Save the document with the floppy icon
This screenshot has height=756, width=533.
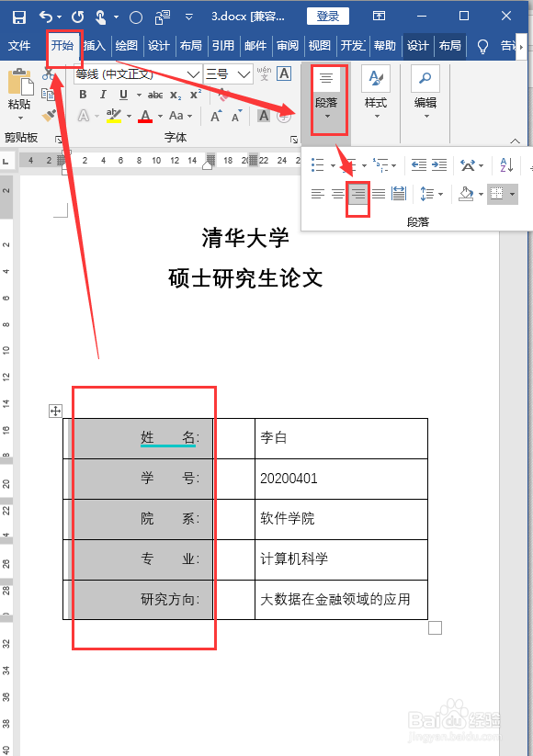pyautogui.click(x=18, y=17)
